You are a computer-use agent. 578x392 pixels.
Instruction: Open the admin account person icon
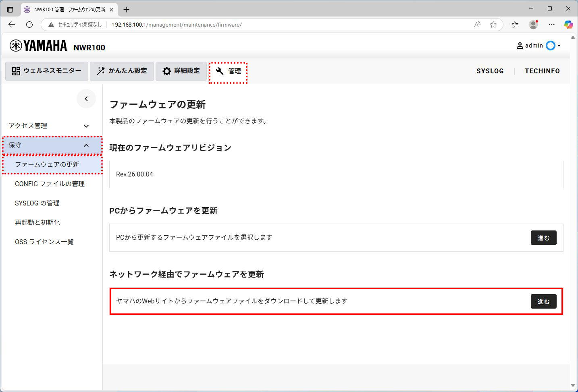click(x=520, y=45)
